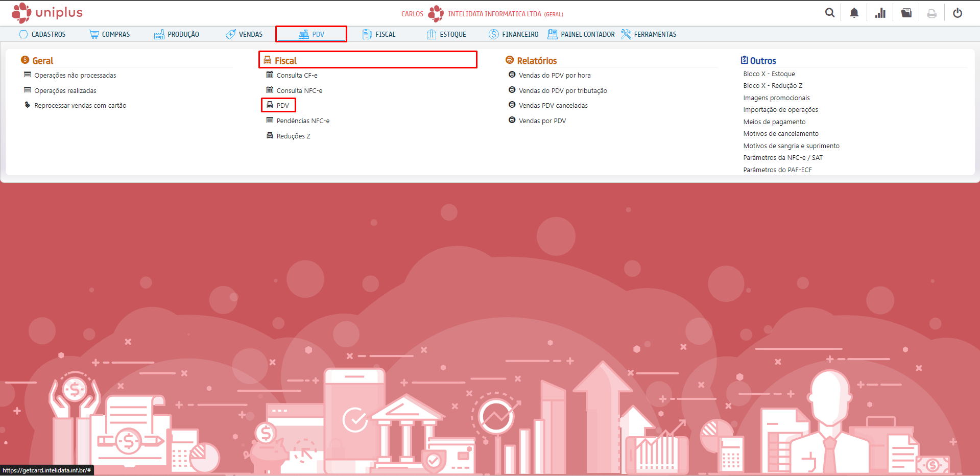Click the power logout icon
The height and width of the screenshot is (476, 980).
pos(957,13)
